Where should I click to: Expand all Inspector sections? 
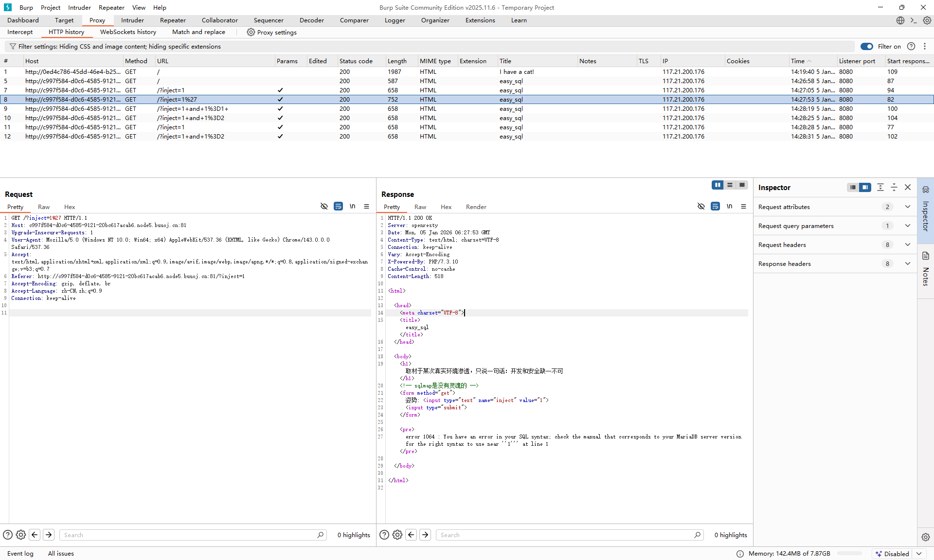(x=880, y=188)
